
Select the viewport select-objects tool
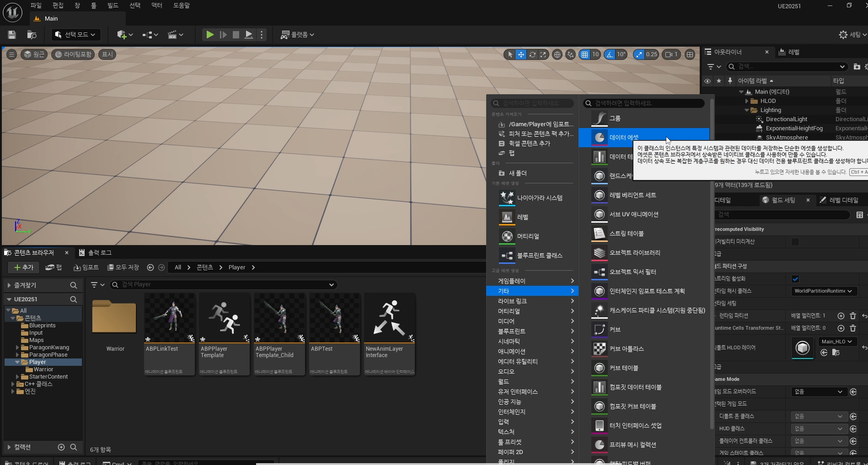510,54
